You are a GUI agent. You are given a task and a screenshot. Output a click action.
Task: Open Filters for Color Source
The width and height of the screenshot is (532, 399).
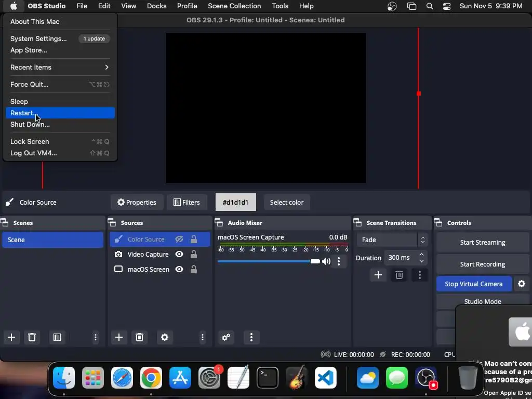tap(187, 203)
